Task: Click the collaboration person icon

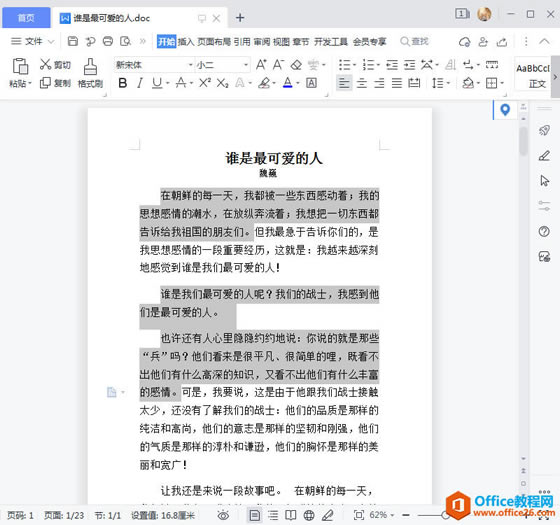Action: click(483, 42)
